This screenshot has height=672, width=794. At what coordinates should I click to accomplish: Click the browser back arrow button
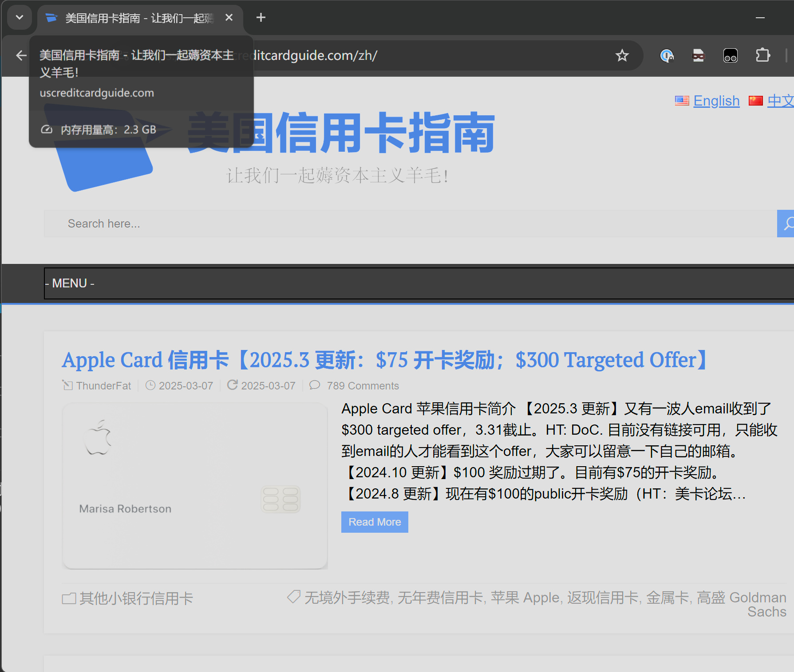point(21,55)
